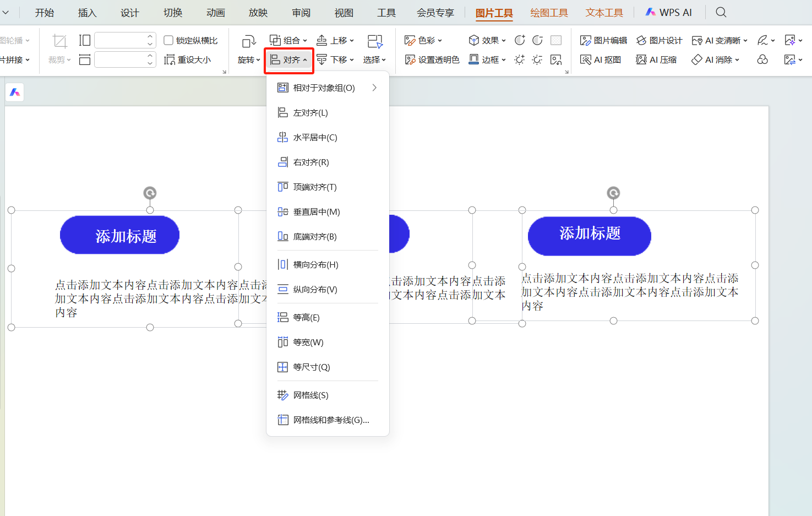Viewport: 812px width, 516px height.
Task: Click the WPS AI button
Action: [x=668, y=12]
